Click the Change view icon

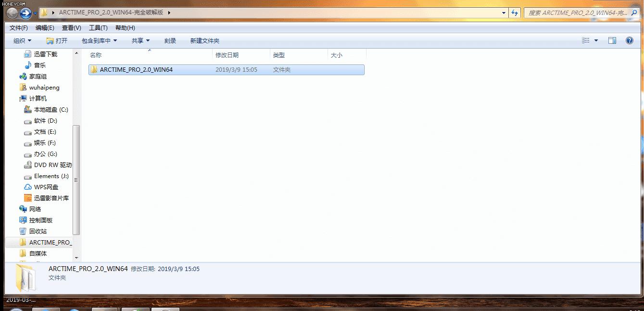click(x=588, y=40)
